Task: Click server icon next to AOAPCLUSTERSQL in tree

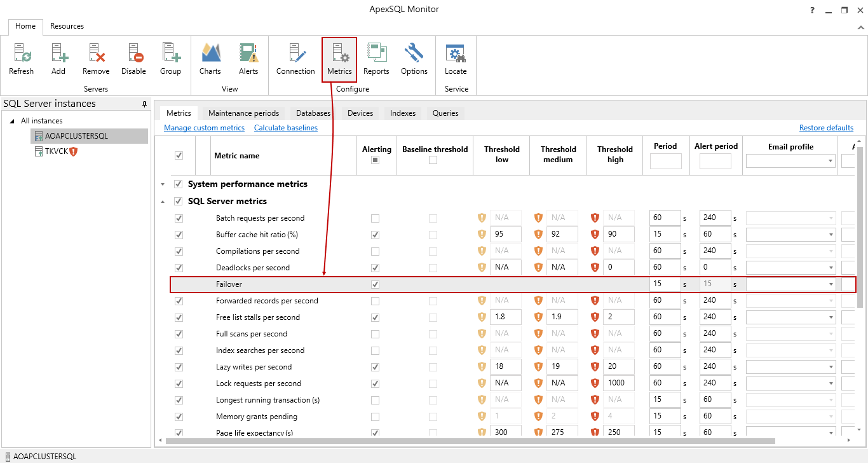Action: 39,135
